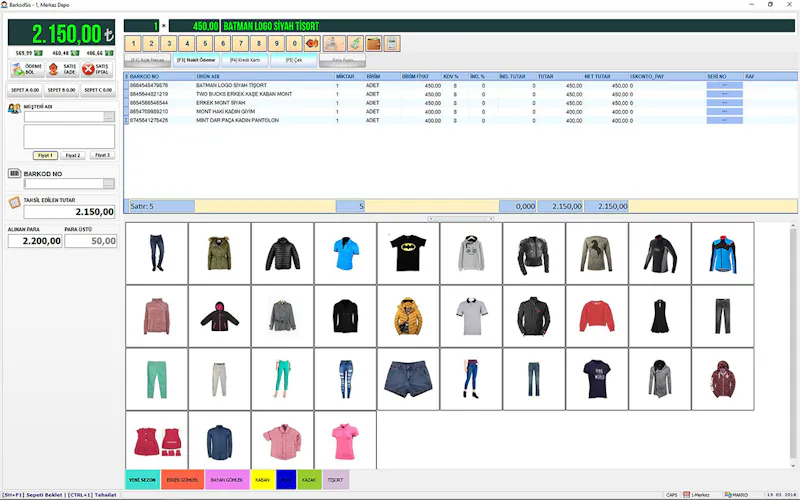Screen dimensions: 800x500
Task: Select the green pants product tile
Action: click(157, 379)
